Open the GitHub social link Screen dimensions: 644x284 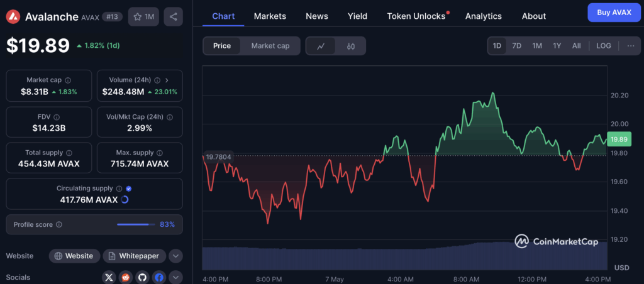(x=142, y=278)
